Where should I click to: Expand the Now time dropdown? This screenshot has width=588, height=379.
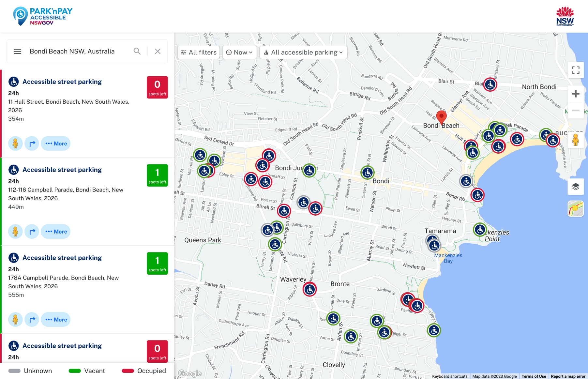pyautogui.click(x=239, y=53)
